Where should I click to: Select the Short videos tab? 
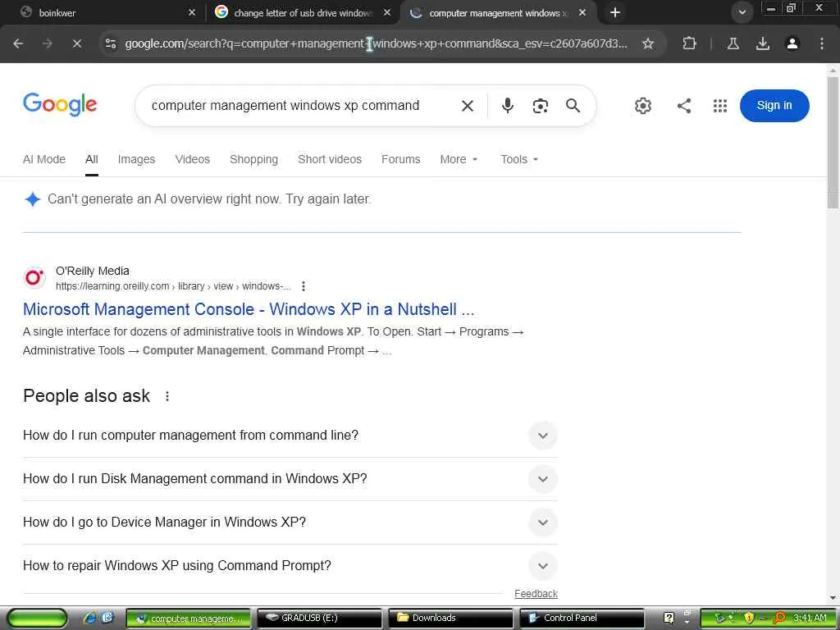click(x=330, y=159)
